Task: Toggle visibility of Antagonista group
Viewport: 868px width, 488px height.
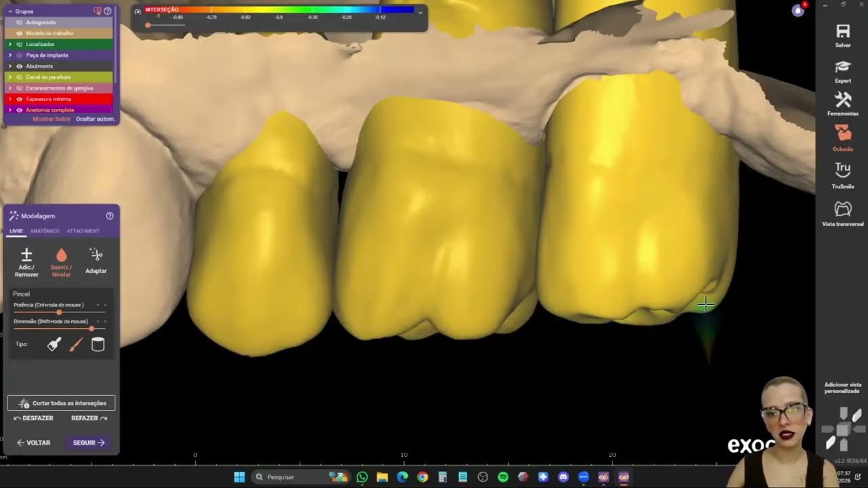Action: [19, 22]
